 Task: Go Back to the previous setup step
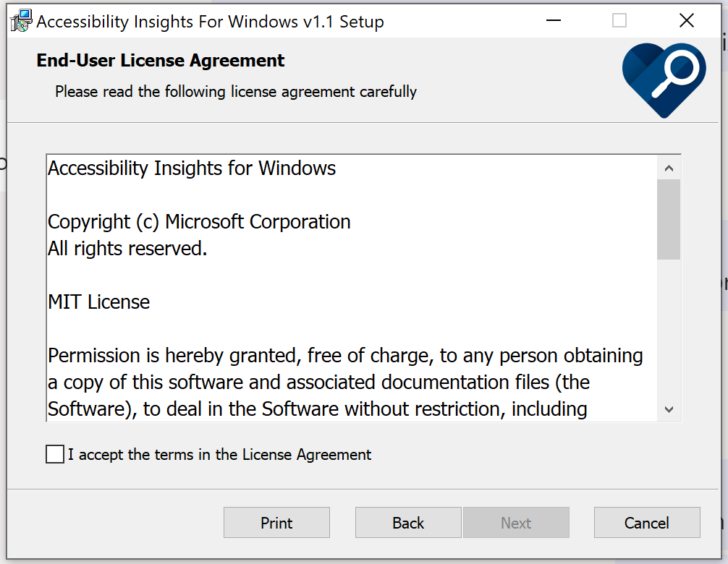[408, 523]
